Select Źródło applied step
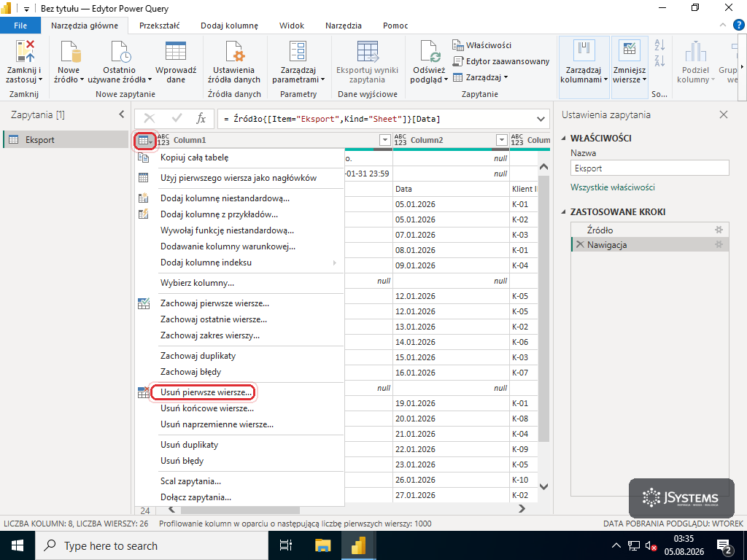The height and width of the screenshot is (560, 747). click(650, 230)
